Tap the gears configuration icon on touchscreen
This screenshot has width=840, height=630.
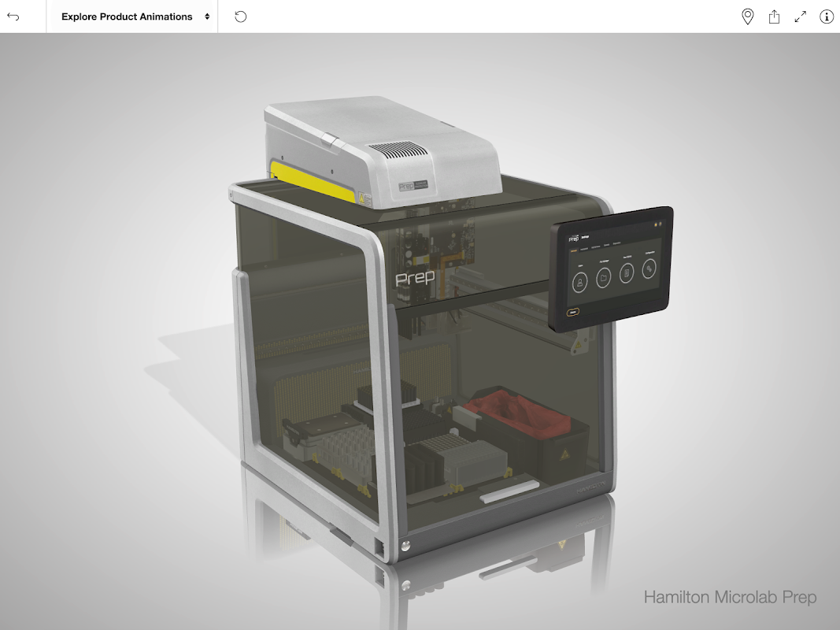click(x=649, y=269)
